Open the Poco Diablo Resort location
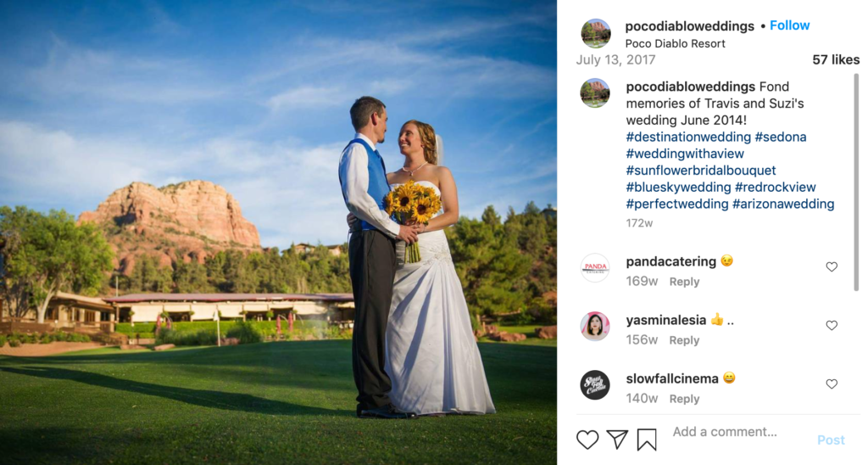Image resolution: width=868 pixels, height=465 pixels. 675,43
